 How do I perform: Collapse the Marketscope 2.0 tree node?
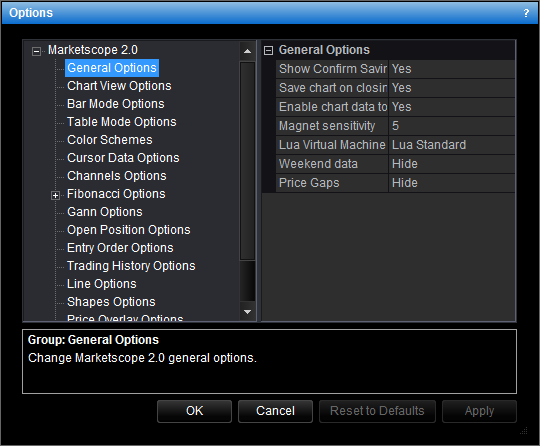click(36, 51)
